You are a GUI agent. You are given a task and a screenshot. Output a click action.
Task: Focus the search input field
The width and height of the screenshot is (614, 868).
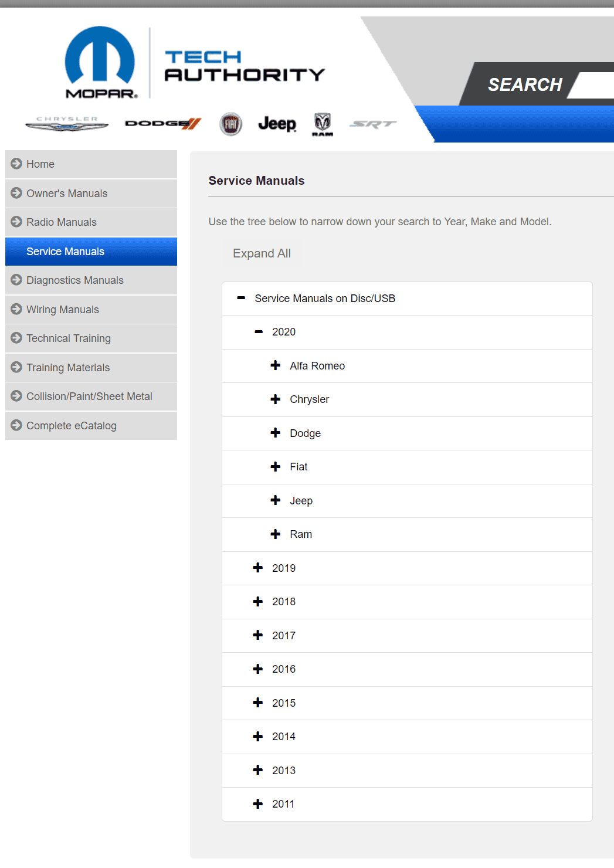click(x=591, y=85)
